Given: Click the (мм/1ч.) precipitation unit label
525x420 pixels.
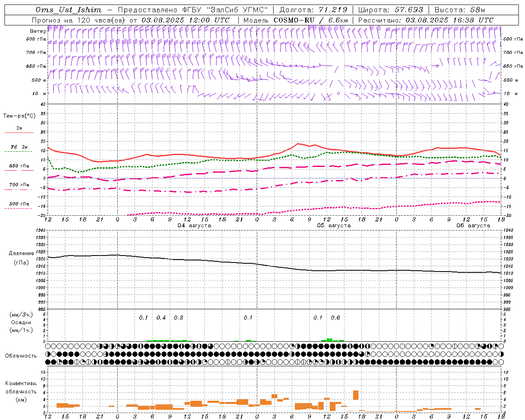Looking at the screenshot, I should [x=21, y=330].
